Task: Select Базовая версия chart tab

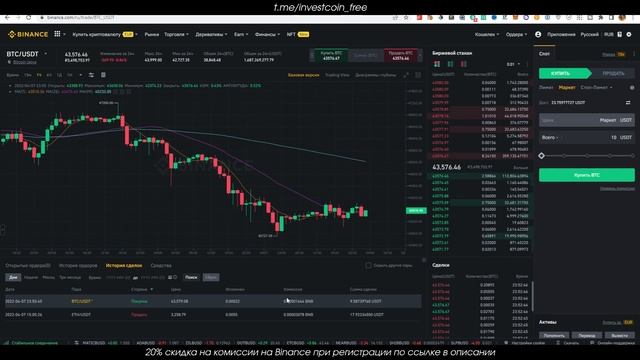Action: 303,75
